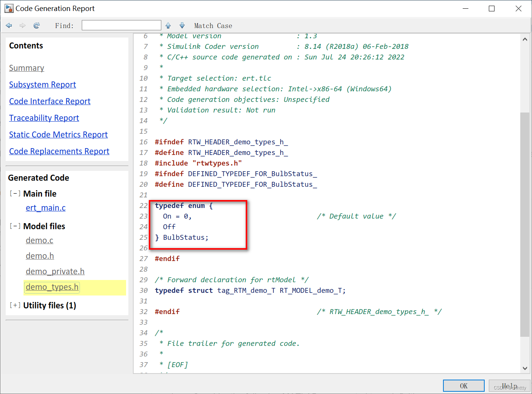532x394 pixels.
Task: Find next match with down arrow
Action: pyautogui.click(x=182, y=25)
